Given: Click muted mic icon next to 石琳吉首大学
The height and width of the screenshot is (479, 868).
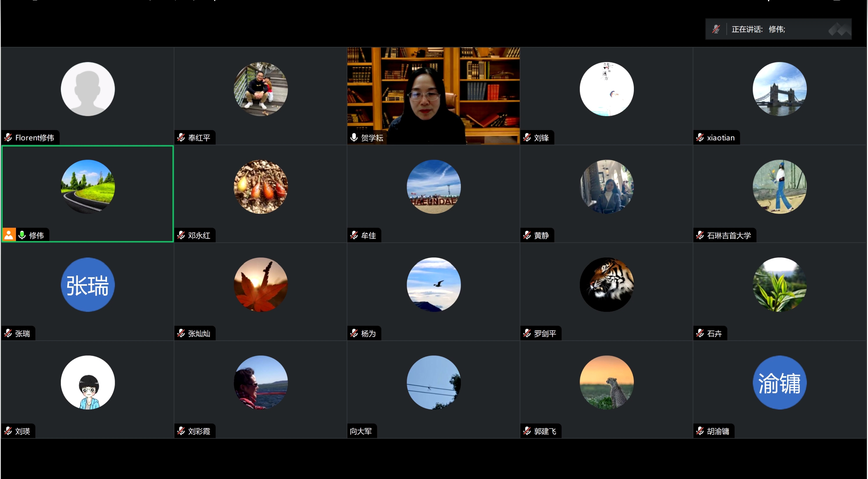Looking at the screenshot, I should [700, 235].
